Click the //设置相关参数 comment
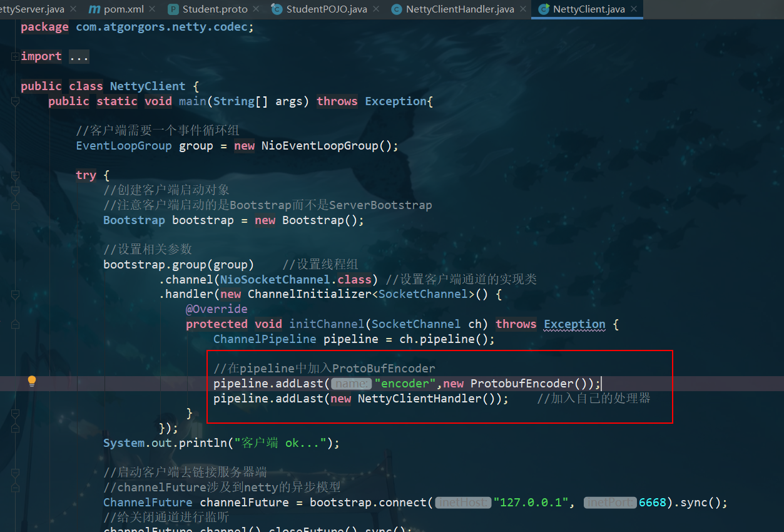Viewport: 784px width, 532px height. coord(148,250)
